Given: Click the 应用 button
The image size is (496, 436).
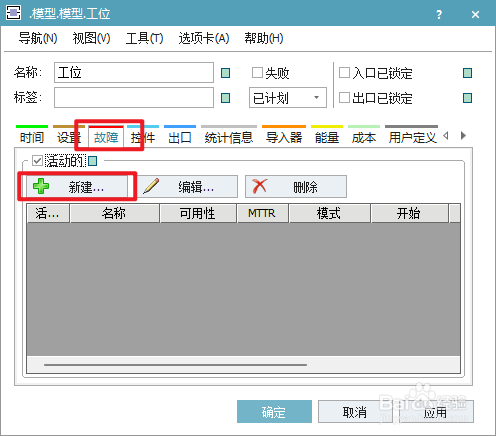Looking at the screenshot, I should tap(436, 412).
